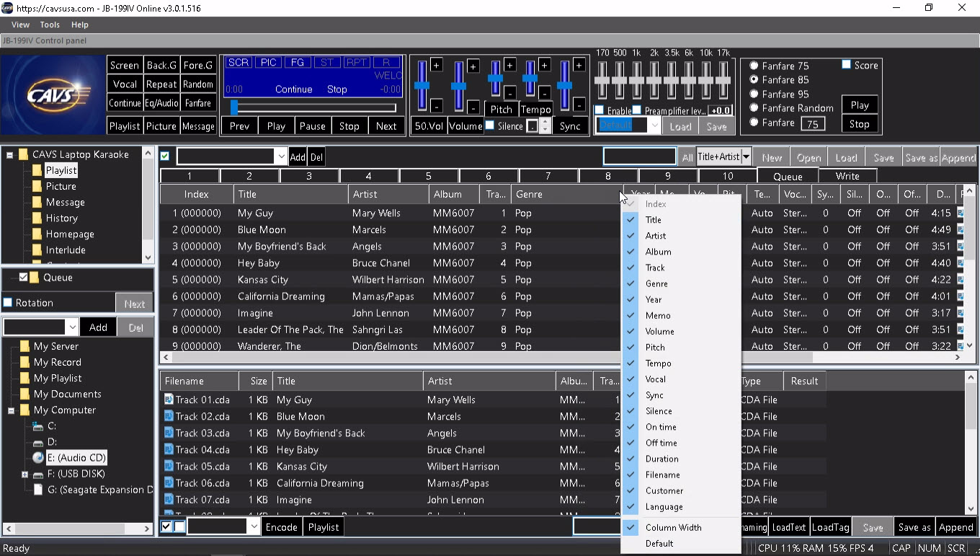
Task: Toggle the Preamplifier level checkbox
Action: coord(637,110)
